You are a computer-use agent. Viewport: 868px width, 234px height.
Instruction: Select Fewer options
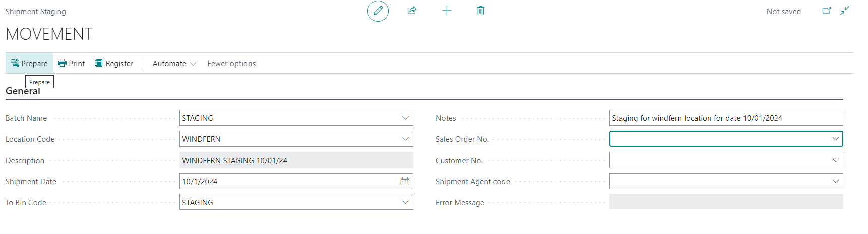[x=231, y=63]
